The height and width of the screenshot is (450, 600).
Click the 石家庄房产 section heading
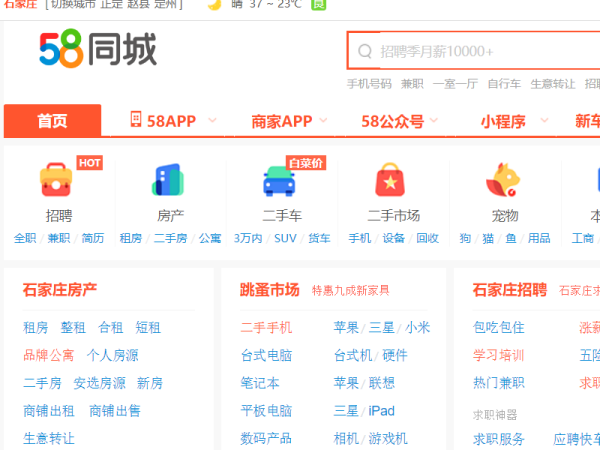[60, 290]
